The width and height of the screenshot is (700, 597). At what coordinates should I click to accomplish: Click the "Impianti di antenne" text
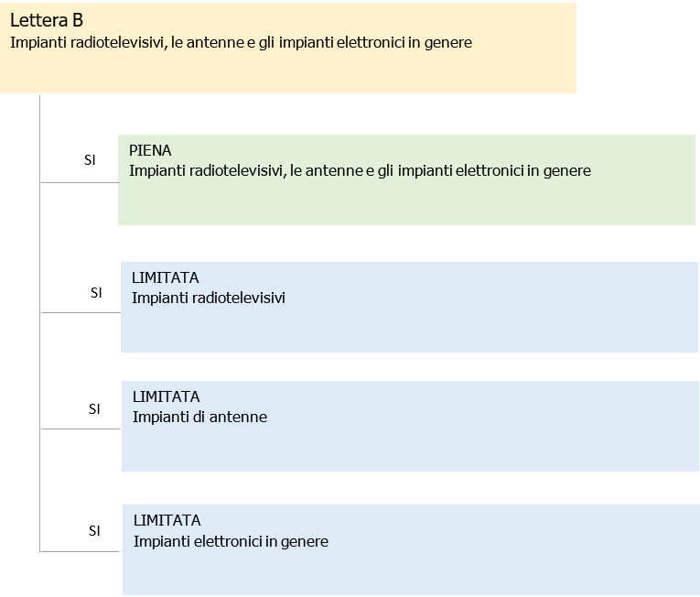pos(199,417)
